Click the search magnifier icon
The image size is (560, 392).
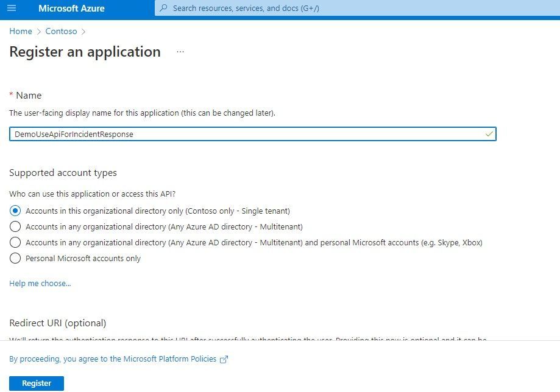pyautogui.click(x=163, y=8)
